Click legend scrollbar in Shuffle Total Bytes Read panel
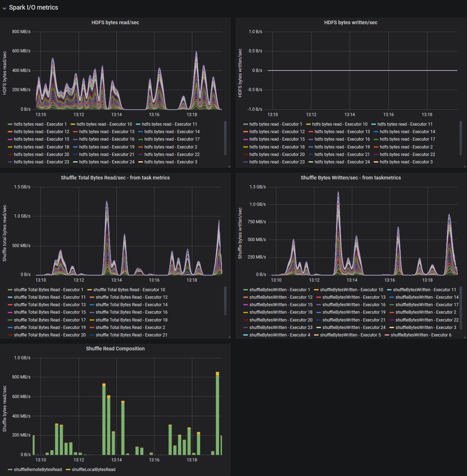The width and height of the screenshot is (467, 476). pyautogui.click(x=225, y=301)
